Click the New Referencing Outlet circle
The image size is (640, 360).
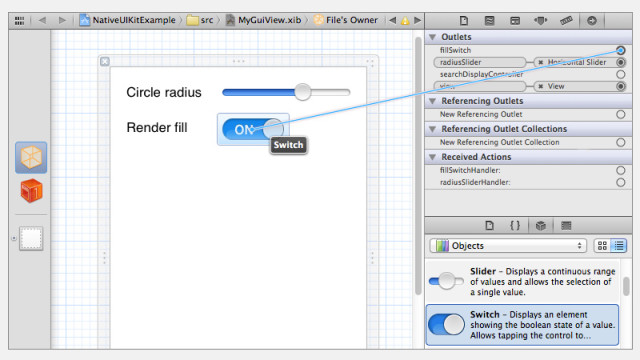click(x=620, y=114)
